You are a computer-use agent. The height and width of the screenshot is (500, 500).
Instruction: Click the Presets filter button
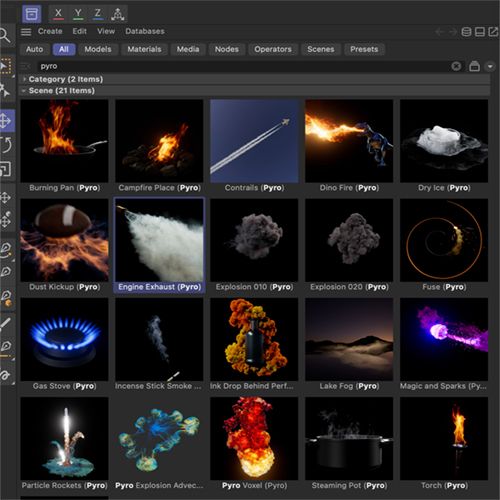pyautogui.click(x=364, y=49)
